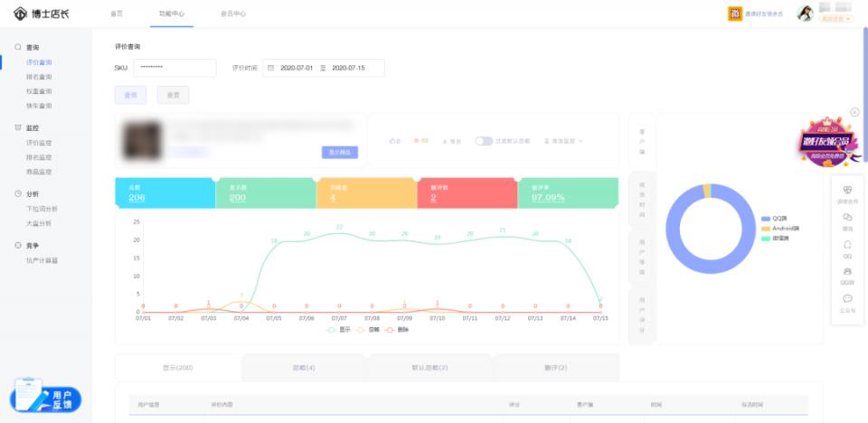Click the clock icon beside 分析
Screen dimensions: 868x423
coord(18,194)
